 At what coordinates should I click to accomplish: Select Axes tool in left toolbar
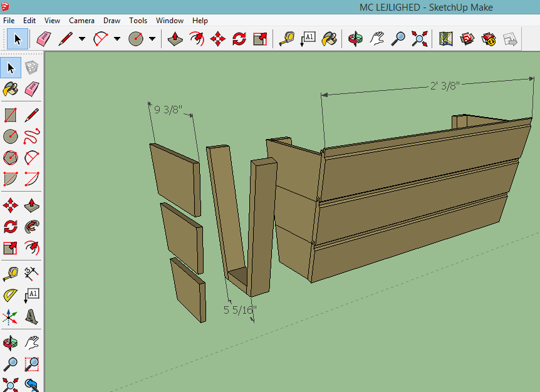tap(10, 317)
